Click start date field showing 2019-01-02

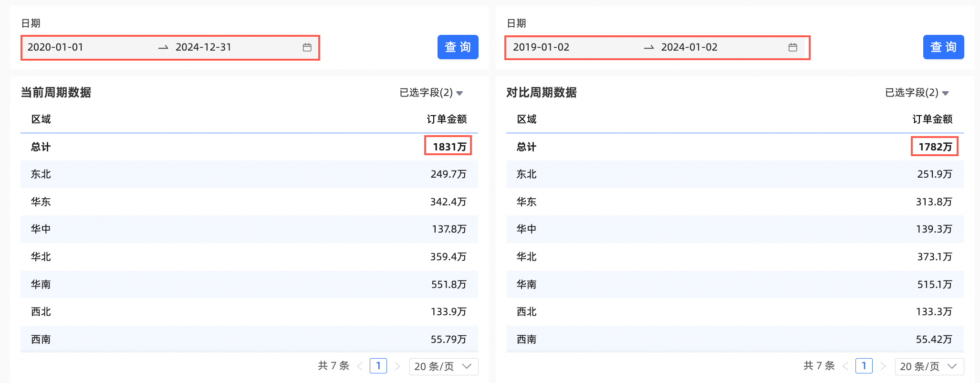541,47
